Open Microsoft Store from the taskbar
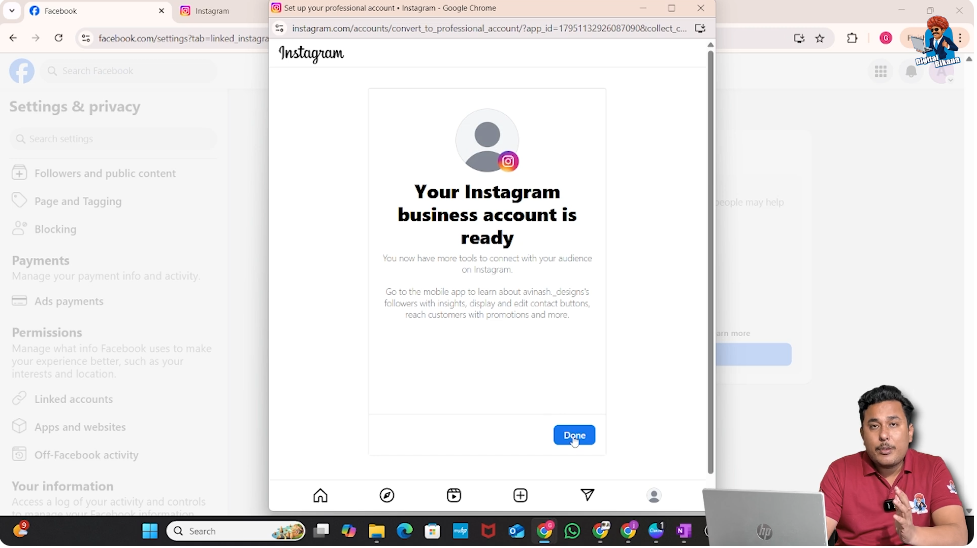 (433, 532)
